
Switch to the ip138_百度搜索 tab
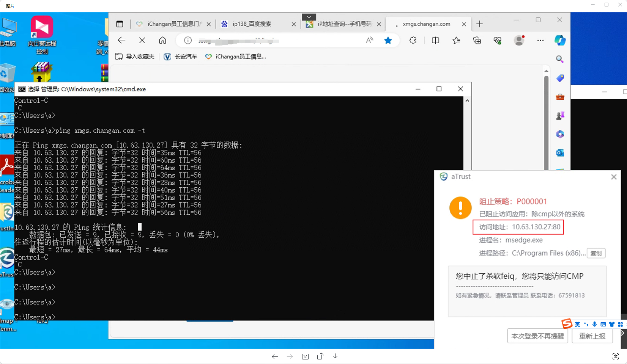tap(252, 24)
